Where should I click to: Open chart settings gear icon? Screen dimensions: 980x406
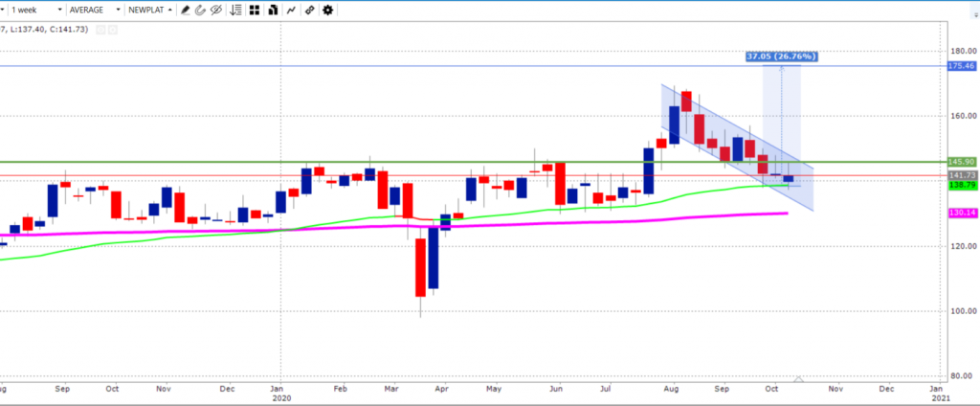point(328,11)
